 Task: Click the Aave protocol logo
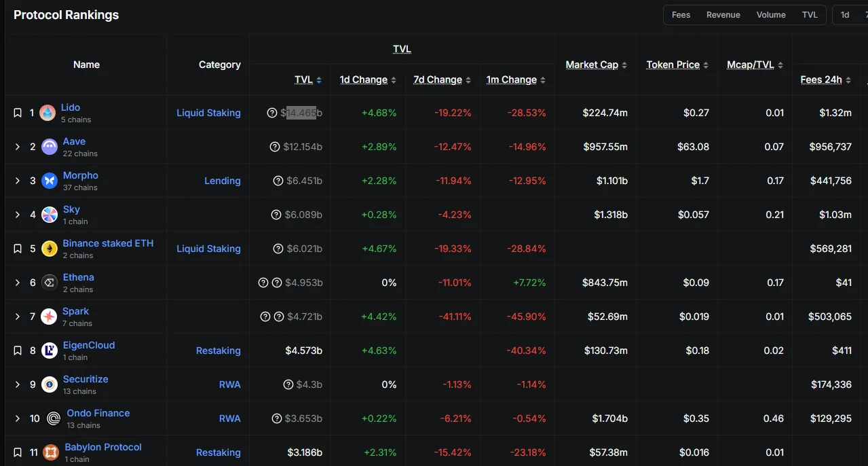50,147
